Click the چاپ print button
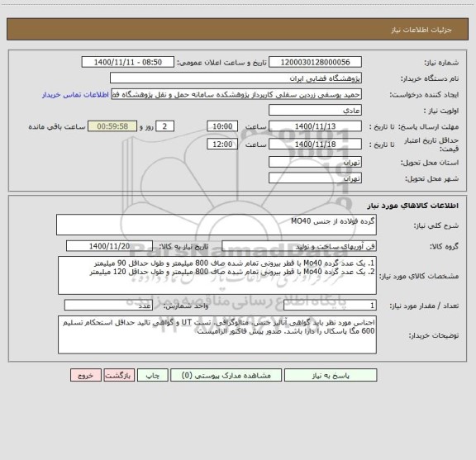The image size is (476, 460). point(152,375)
